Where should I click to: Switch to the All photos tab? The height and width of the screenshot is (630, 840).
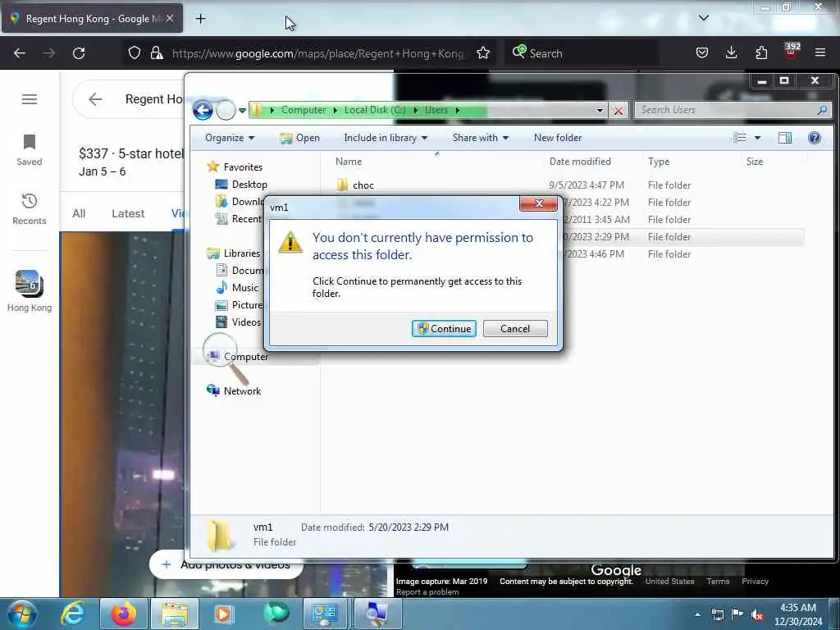(79, 213)
